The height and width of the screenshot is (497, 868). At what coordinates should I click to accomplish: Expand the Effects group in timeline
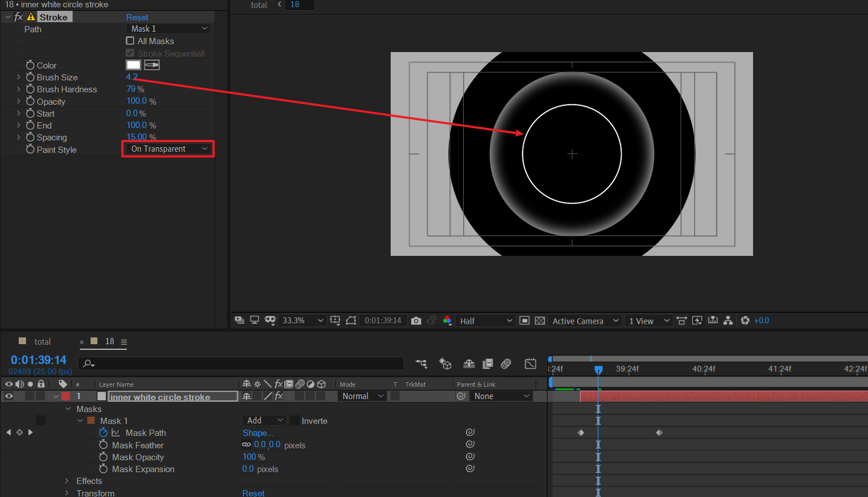tap(67, 481)
